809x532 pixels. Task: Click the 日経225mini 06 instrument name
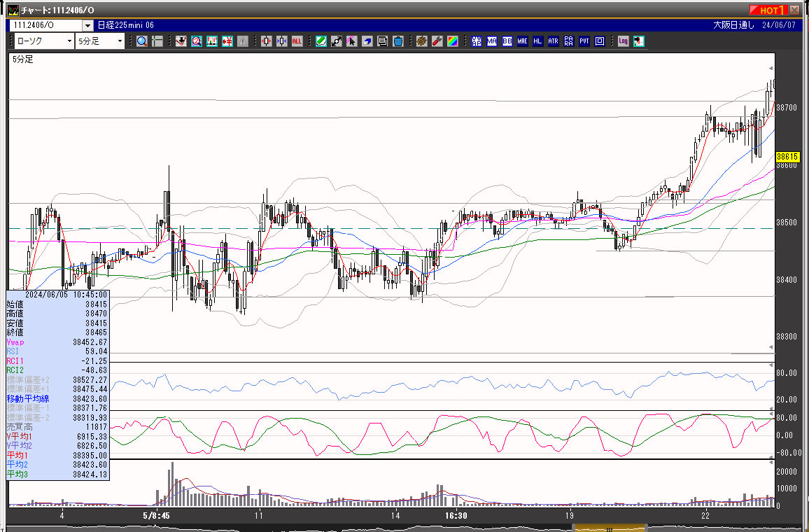point(126,24)
